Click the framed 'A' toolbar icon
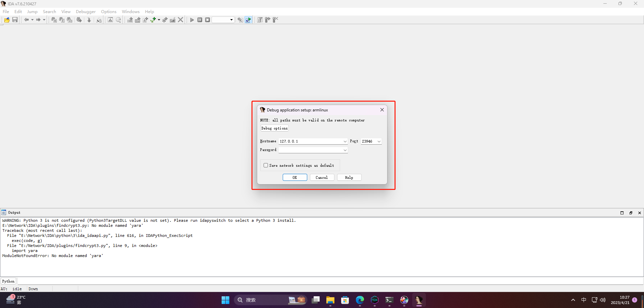The width and height of the screenshot is (644, 308). point(110,20)
